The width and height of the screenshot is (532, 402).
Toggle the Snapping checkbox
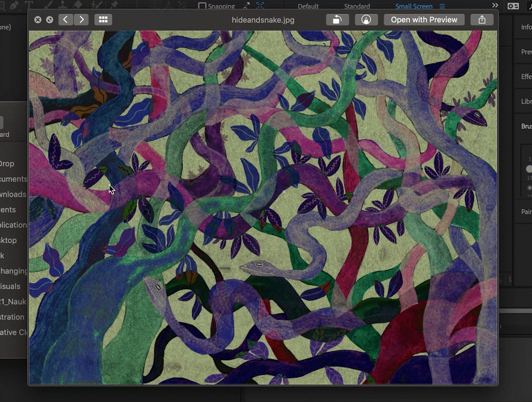click(202, 6)
